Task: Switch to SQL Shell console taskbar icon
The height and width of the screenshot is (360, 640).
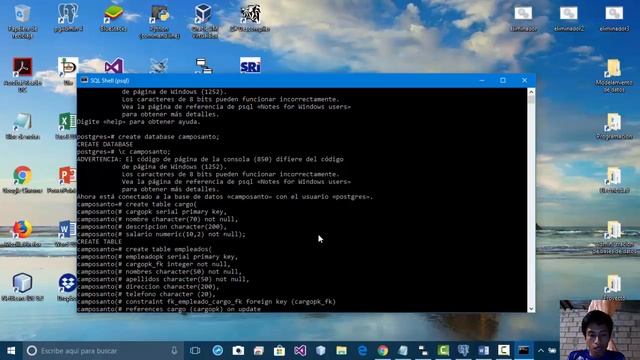Action: point(524,351)
